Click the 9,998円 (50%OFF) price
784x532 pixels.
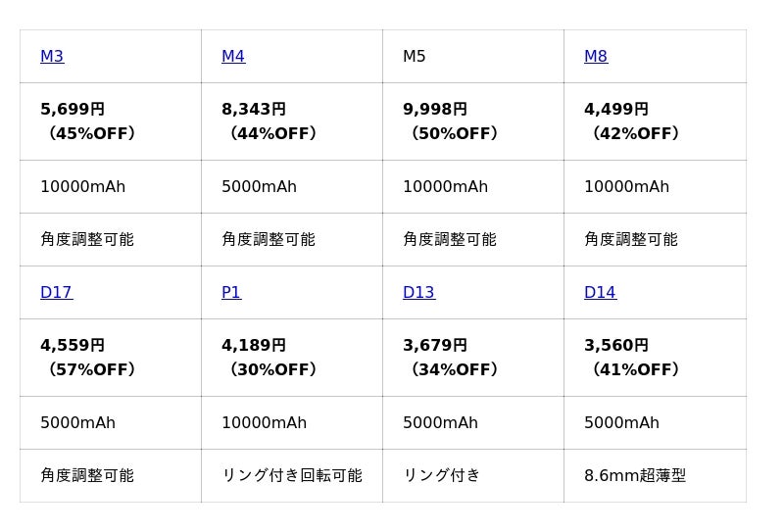(451, 121)
